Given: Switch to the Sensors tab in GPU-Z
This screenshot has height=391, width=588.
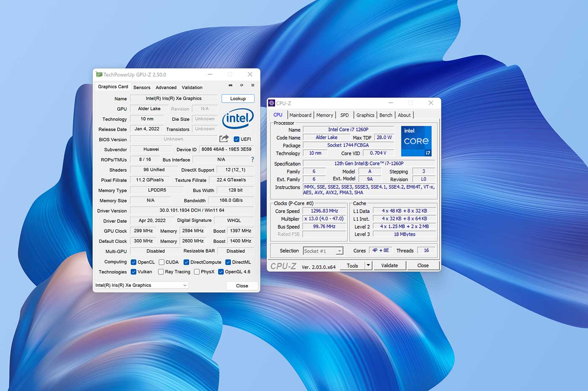Looking at the screenshot, I should (x=142, y=87).
